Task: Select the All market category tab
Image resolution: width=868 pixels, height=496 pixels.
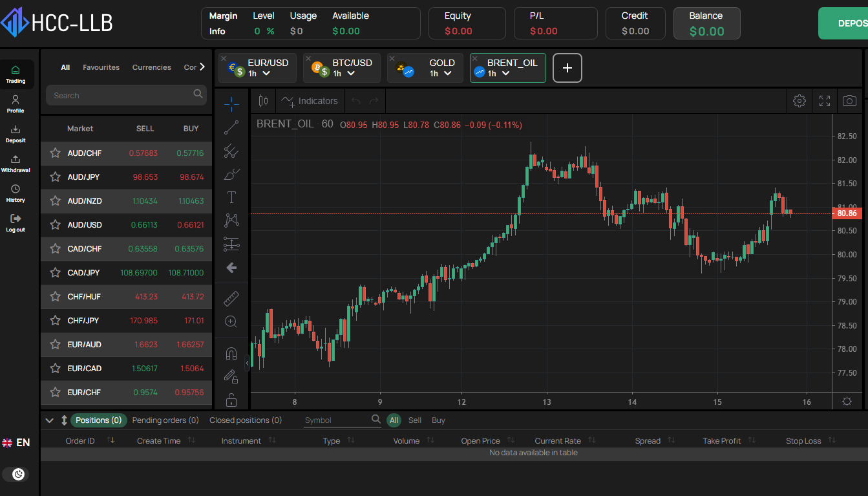Action: coord(65,67)
